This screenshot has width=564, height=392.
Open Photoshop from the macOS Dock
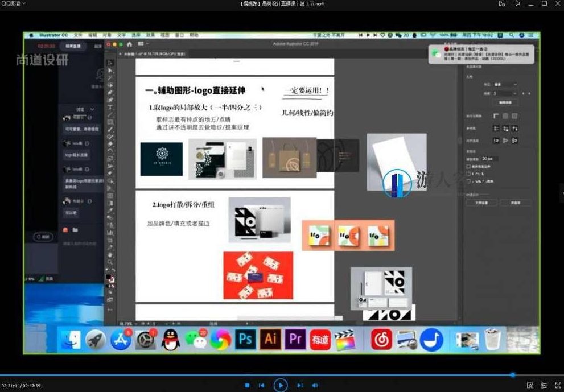(246, 339)
